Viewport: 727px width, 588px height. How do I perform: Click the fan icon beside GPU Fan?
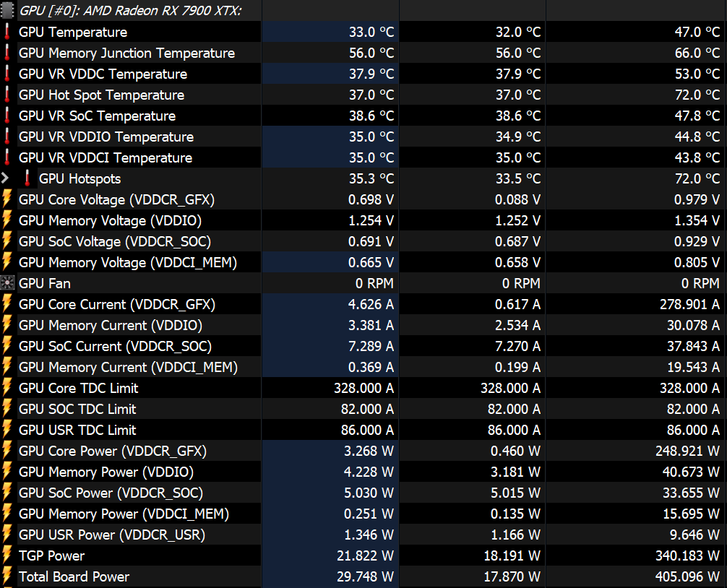(x=7, y=282)
